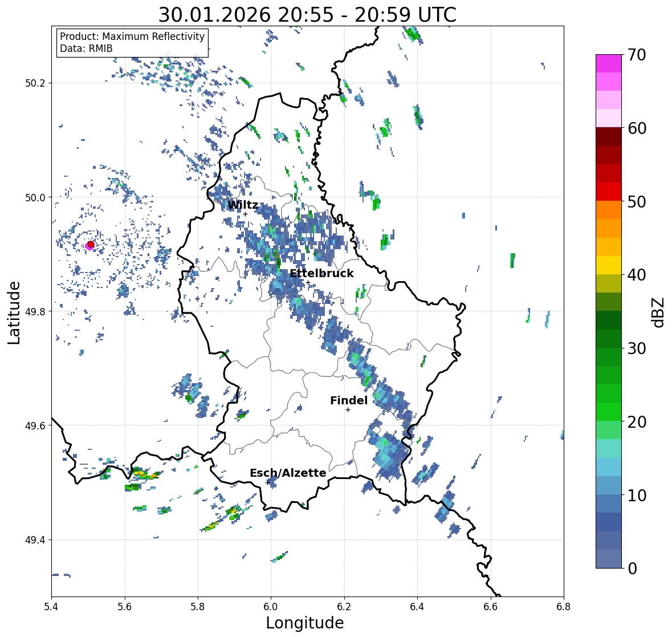This screenshot has width=672, height=637.
Task: Click the 6.8 longitude tick label
Action: click(x=564, y=606)
